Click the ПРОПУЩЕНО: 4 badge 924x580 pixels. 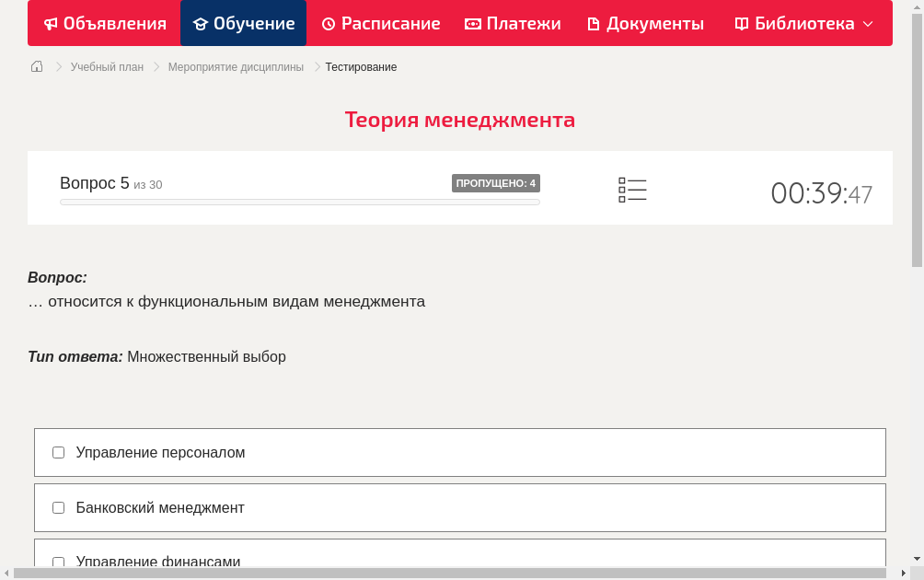pos(495,183)
